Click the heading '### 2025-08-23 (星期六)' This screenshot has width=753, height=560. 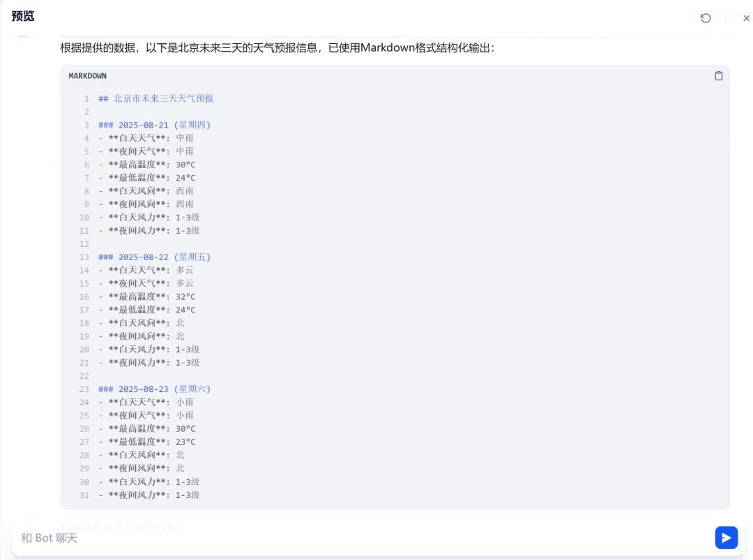click(x=155, y=389)
